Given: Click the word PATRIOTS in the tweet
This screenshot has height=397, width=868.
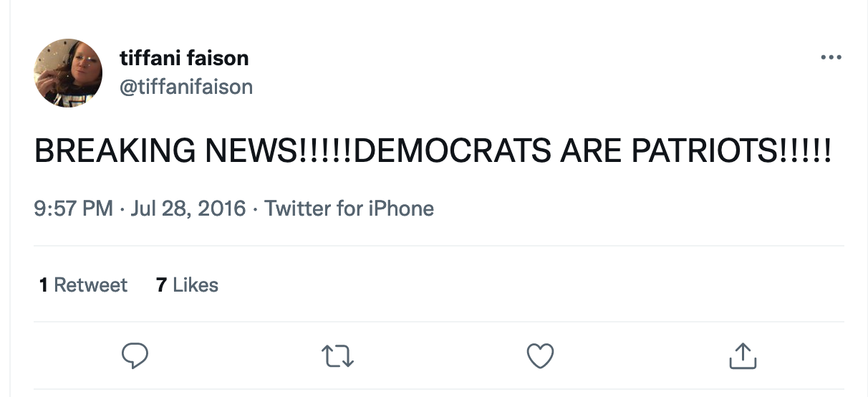Looking at the screenshot, I should (x=706, y=151).
